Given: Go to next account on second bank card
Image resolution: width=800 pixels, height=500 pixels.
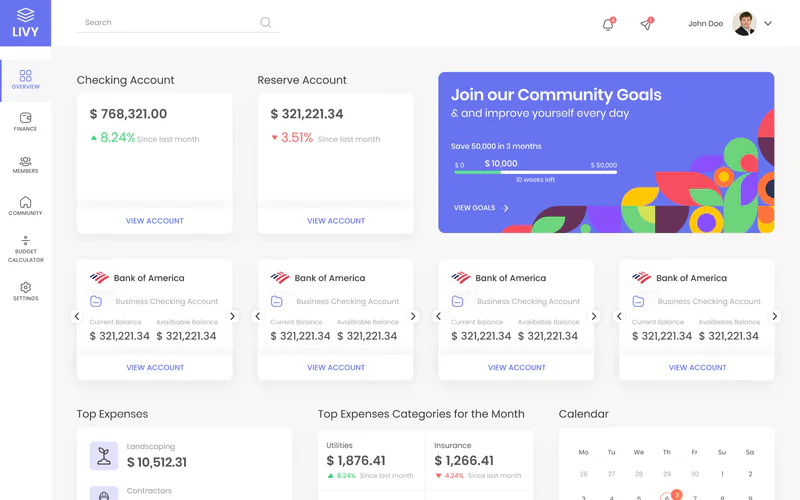Looking at the screenshot, I should pos(413,316).
